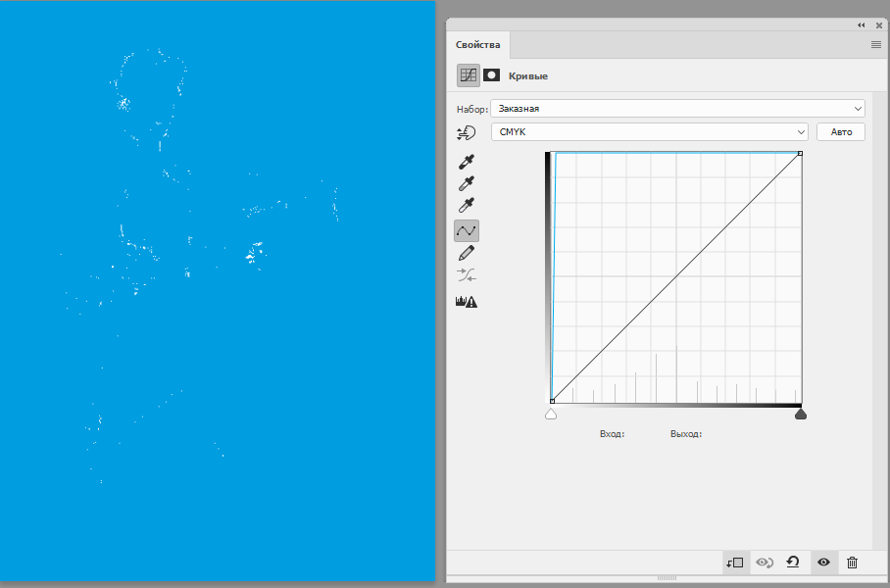
Task: Pick the gray point eyedropper
Action: (x=466, y=183)
